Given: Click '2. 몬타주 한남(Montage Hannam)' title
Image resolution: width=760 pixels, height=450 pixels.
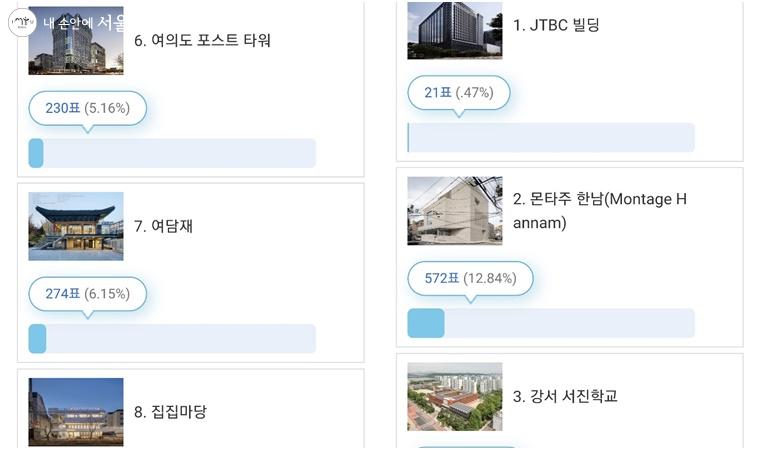Looking at the screenshot, I should (x=600, y=211).
